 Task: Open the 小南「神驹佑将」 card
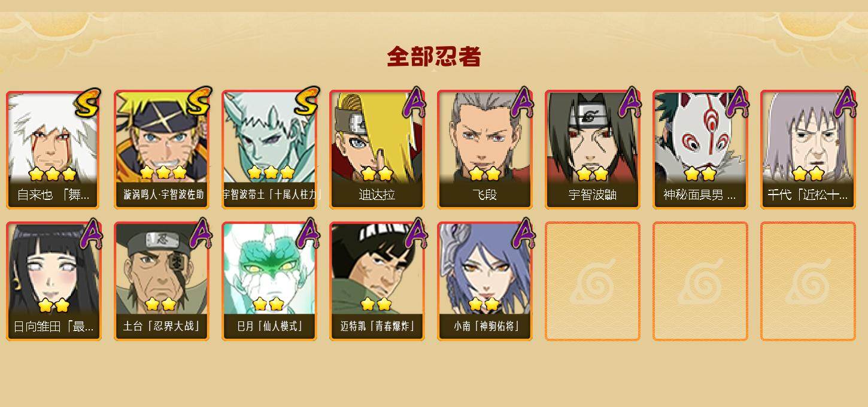pyautogui.click(x=485, y=281)
